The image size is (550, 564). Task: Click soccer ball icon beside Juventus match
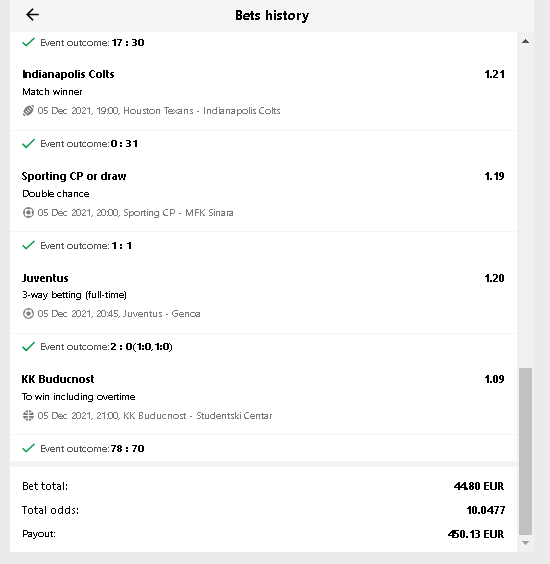28,314
